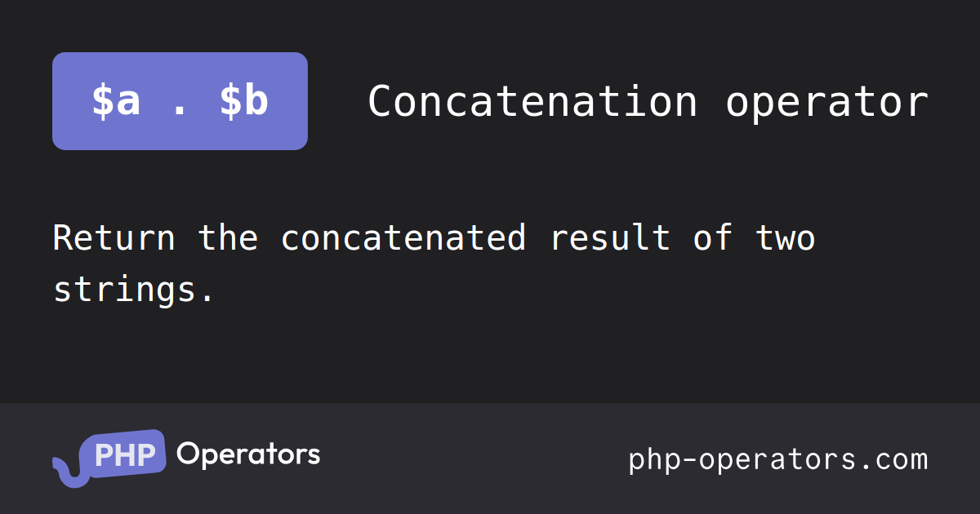980x514 pixels.
Task: Click the word "two" in description
Action: pos(785,238)
